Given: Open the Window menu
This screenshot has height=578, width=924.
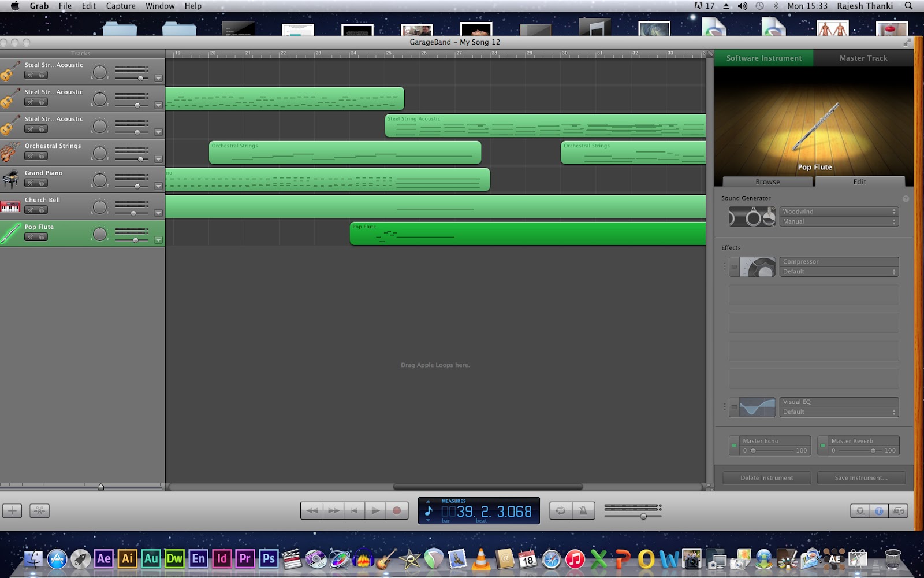Looking at the screenshot, I should [x=160, y=6].
